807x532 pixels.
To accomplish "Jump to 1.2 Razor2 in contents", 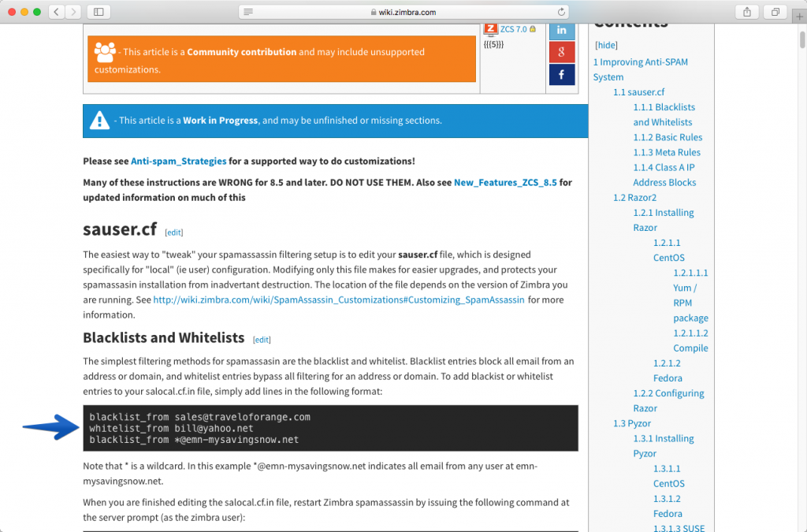I will pos(634,198).
